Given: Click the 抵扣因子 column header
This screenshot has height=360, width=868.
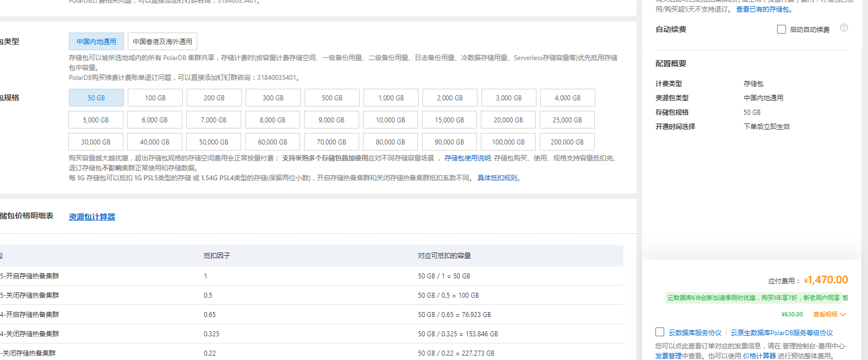Looking at the screenshot, I should [217, 256].
